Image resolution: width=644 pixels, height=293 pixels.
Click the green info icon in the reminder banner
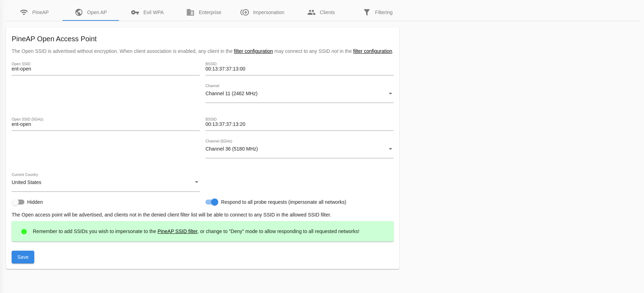(x=24, y=232)
